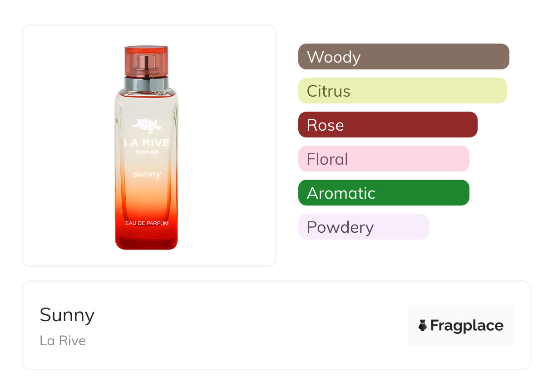Viewport: 553px width, 392px height.
Task: Click the handwritten "sunny" script on the bottle
Action: [147, 174]
